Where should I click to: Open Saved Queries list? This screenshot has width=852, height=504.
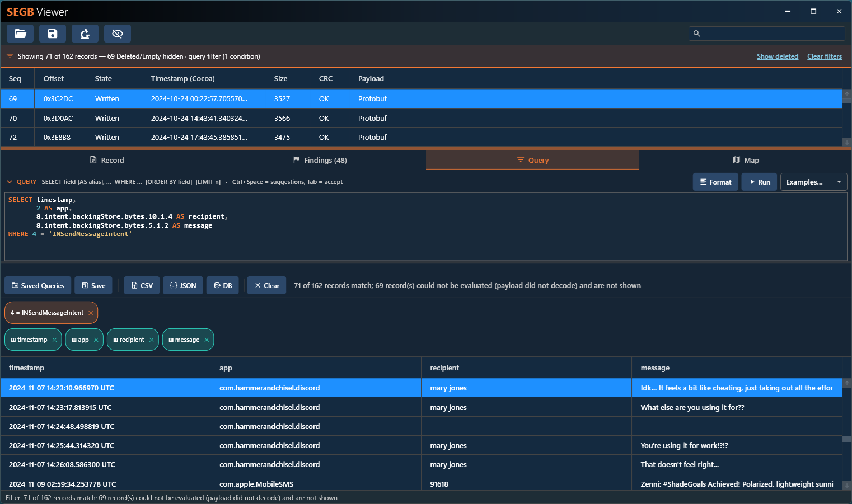[38, 285]
